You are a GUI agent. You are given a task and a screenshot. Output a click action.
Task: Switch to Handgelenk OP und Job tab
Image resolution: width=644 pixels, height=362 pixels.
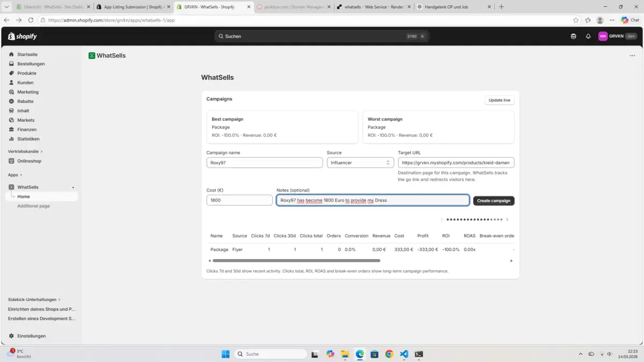454,7
